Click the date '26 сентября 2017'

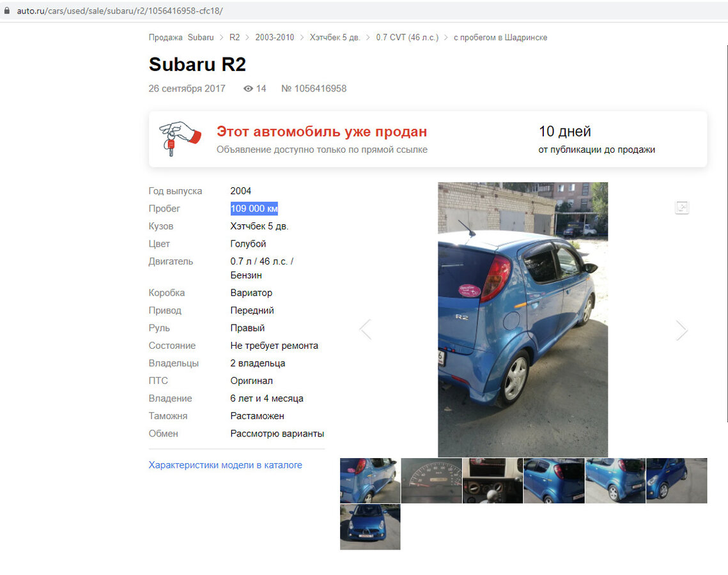[x=187, y=89]
